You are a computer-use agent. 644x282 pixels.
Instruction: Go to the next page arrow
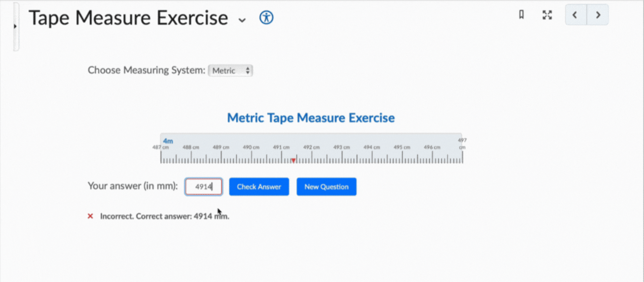[598, 15]
